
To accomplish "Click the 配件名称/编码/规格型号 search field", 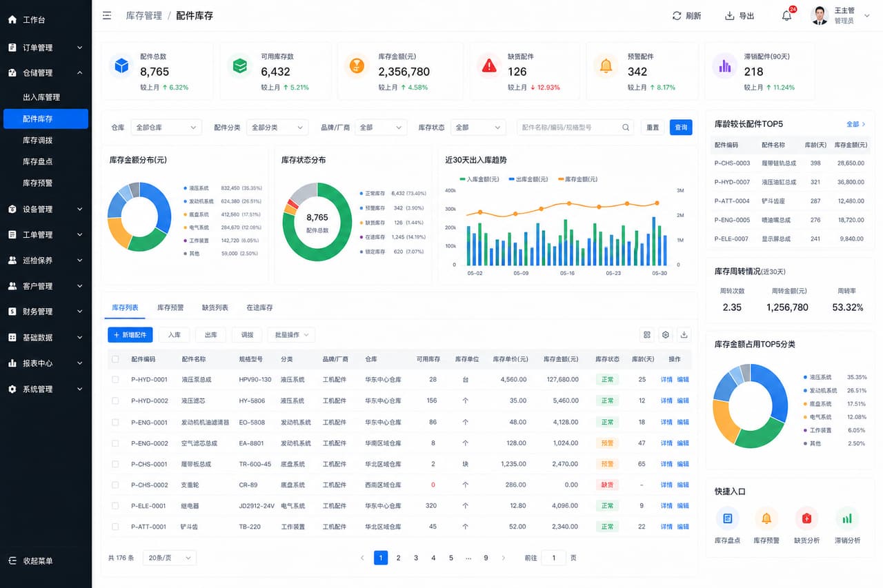I will (575, 128).
